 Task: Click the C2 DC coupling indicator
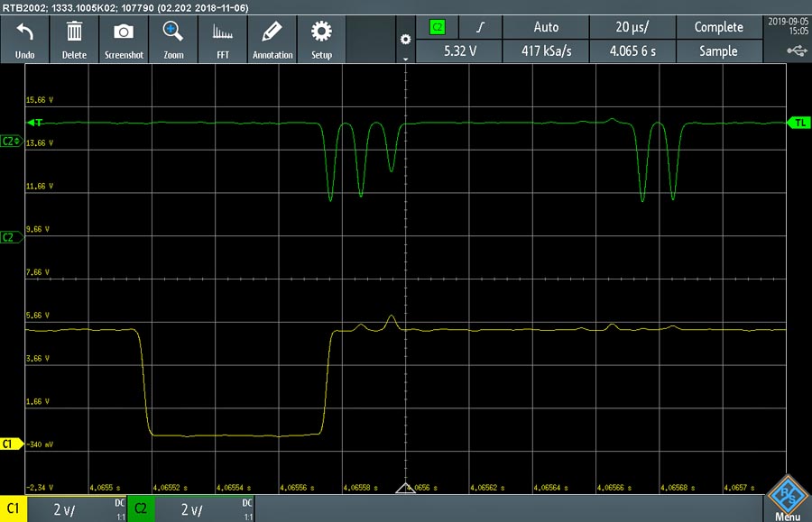[247, 503]
